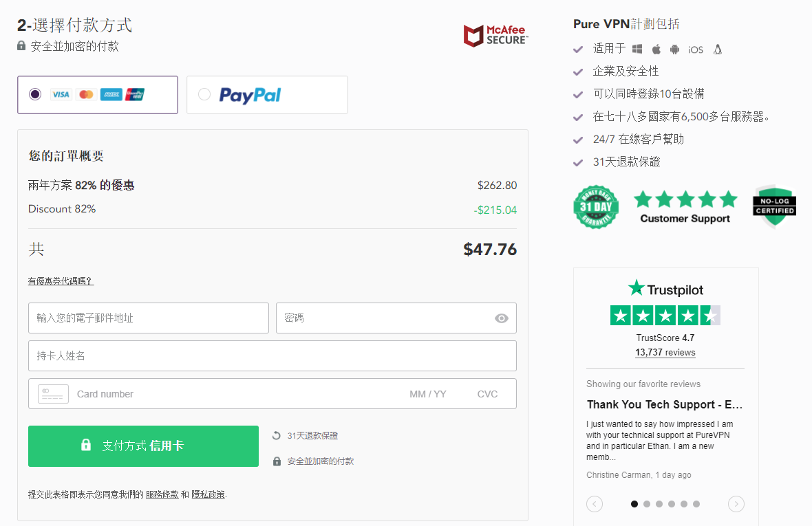Click the Trustpilot logo
The height and width of the screenshot is (526, 812).
click(x=665, y=289)
